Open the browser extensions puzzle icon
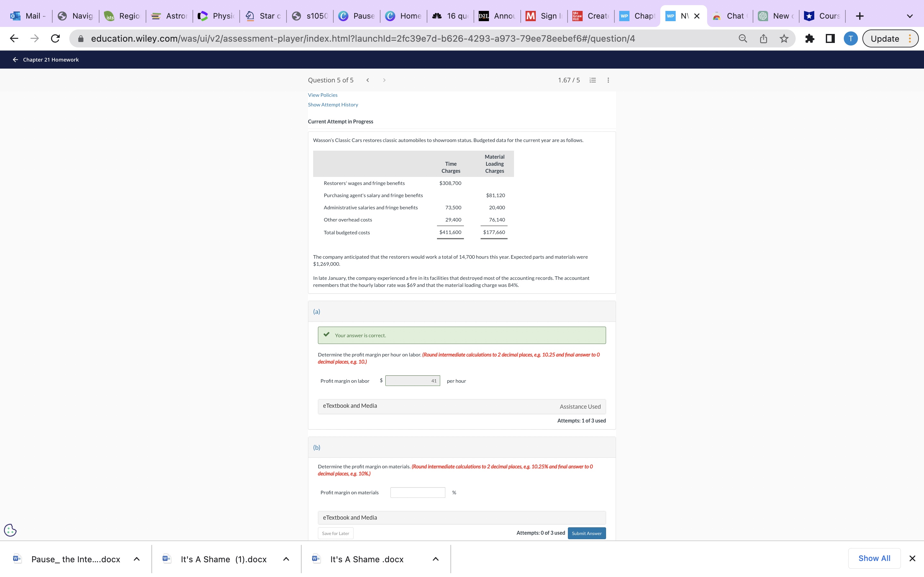Image resolution: width=924 pixels, height=577 pixels. click(x=809, y=38)
